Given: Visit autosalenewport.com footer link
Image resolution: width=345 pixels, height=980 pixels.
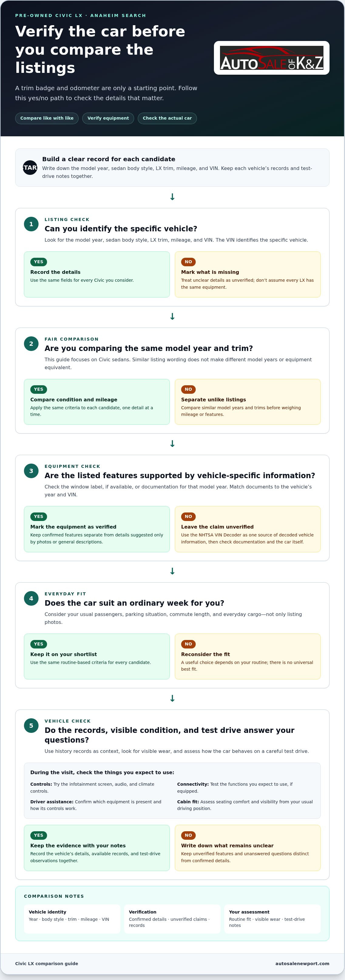Looking at the screenshot, I should click(302, 964).
